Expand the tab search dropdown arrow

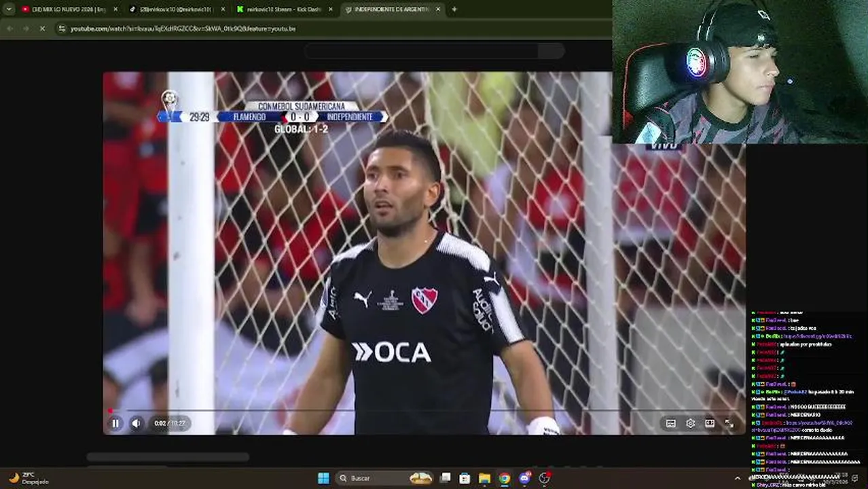click(x=8, y=10)
